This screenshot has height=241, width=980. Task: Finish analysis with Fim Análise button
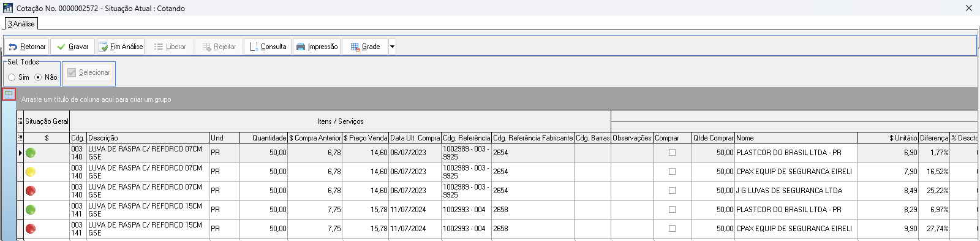[x=120, y=47]
